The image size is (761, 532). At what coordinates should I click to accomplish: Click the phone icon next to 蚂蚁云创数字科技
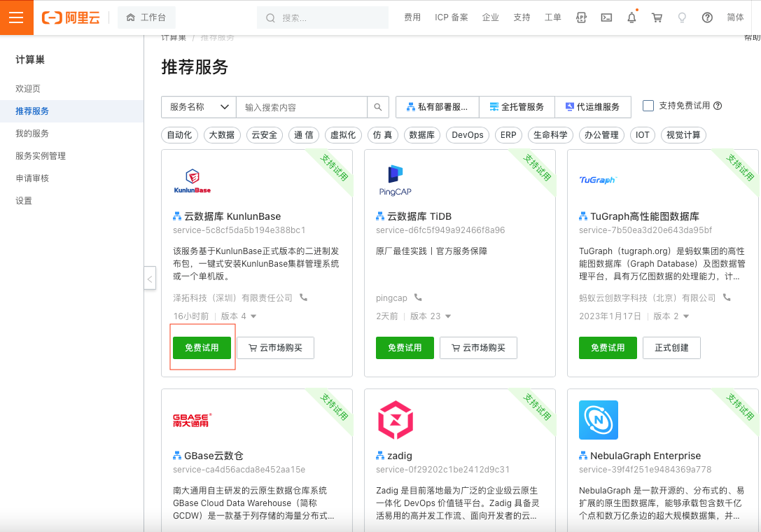(727, 297)
